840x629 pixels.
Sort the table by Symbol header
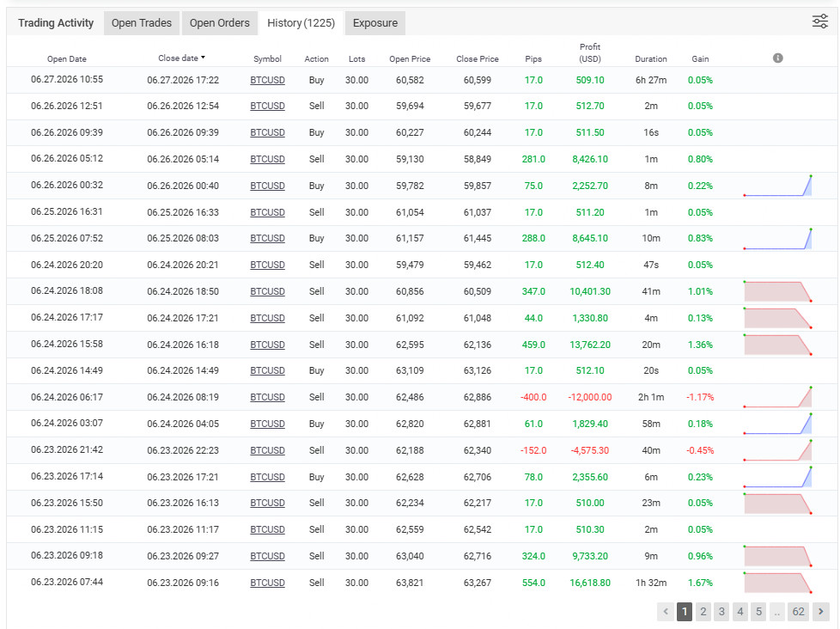(x=267, y=59)
